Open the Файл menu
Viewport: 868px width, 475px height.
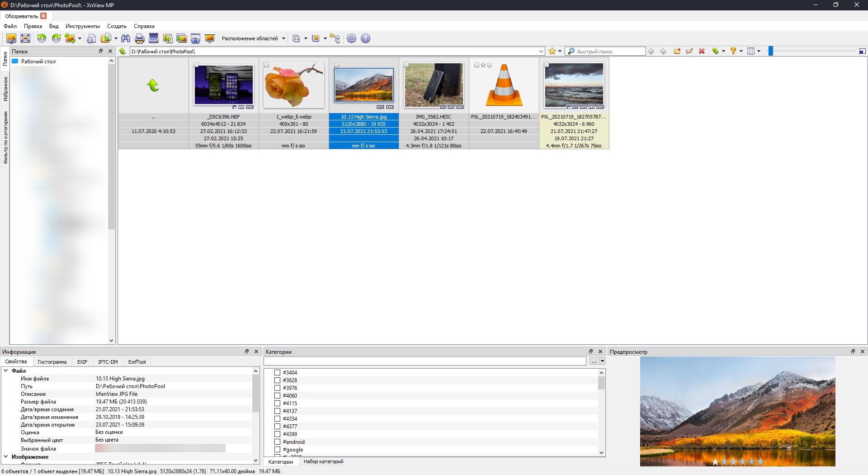click(x=10, y=26)
